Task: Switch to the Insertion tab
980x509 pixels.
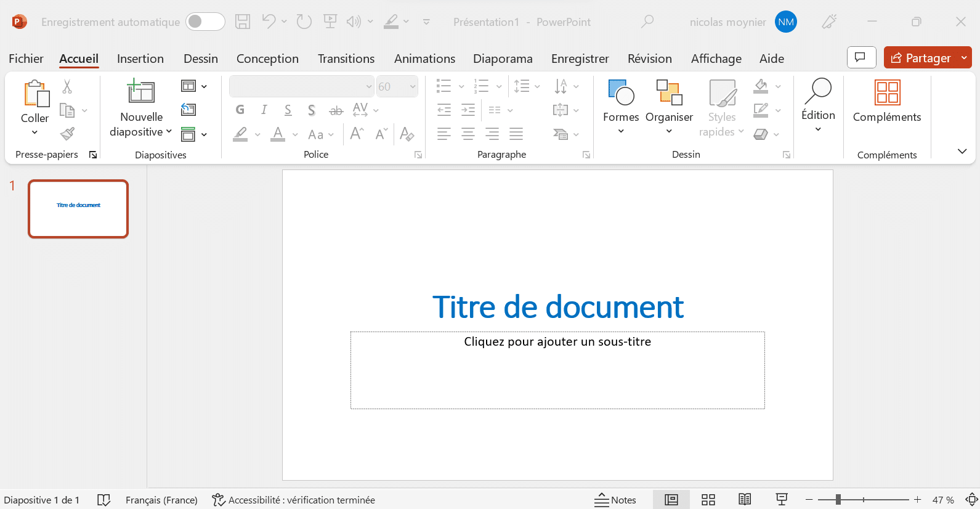Action: [140, 59]
